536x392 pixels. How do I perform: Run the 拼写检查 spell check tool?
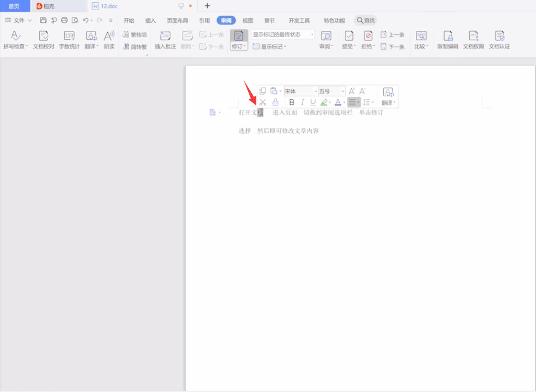[16, 40]
